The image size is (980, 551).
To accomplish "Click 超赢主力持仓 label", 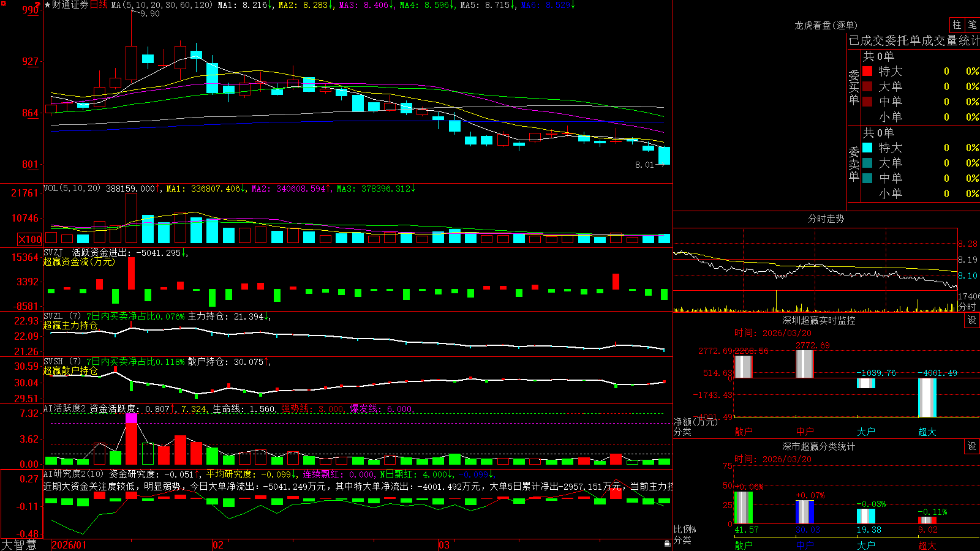I will click(70, 325).
